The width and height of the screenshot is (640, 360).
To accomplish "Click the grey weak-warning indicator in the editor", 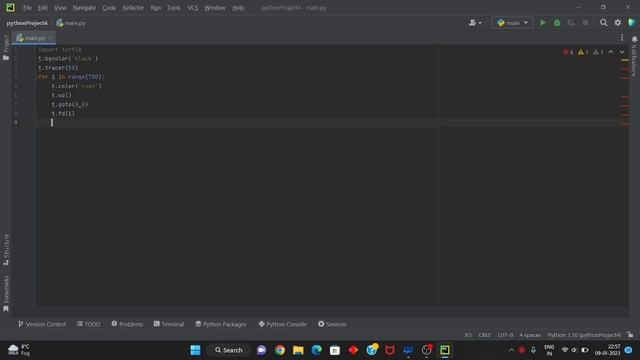I will 598,52.
